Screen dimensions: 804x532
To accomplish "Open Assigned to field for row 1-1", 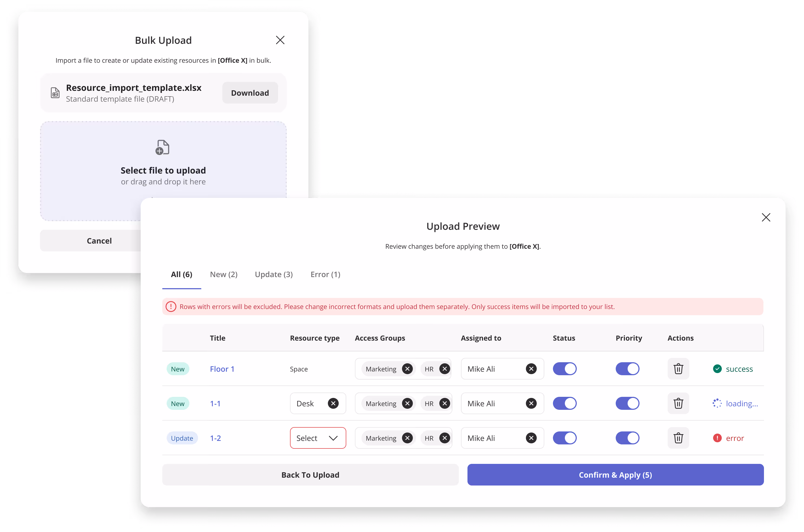I will (x=502, y=403).
